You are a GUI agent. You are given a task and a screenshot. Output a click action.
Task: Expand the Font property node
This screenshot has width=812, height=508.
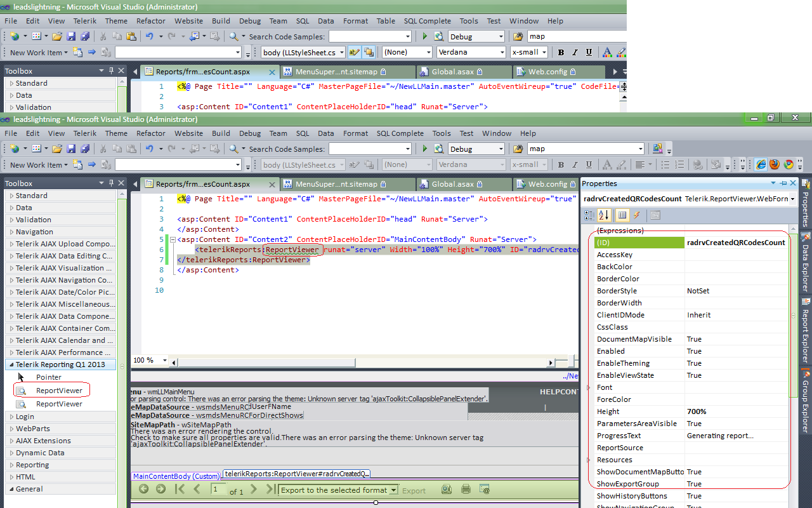click(x=589, y=387)
